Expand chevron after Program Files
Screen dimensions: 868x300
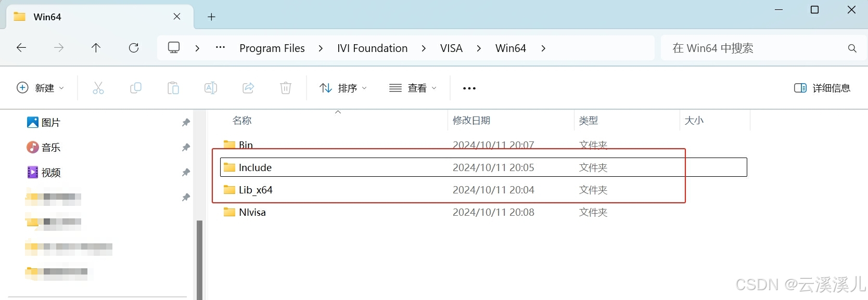[321, 48]
